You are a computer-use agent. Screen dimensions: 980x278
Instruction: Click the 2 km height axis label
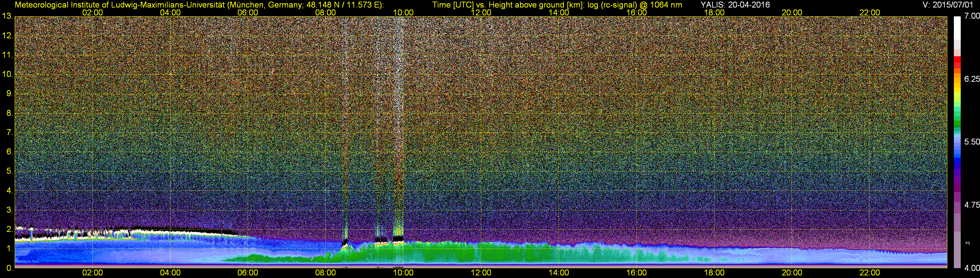9,229
